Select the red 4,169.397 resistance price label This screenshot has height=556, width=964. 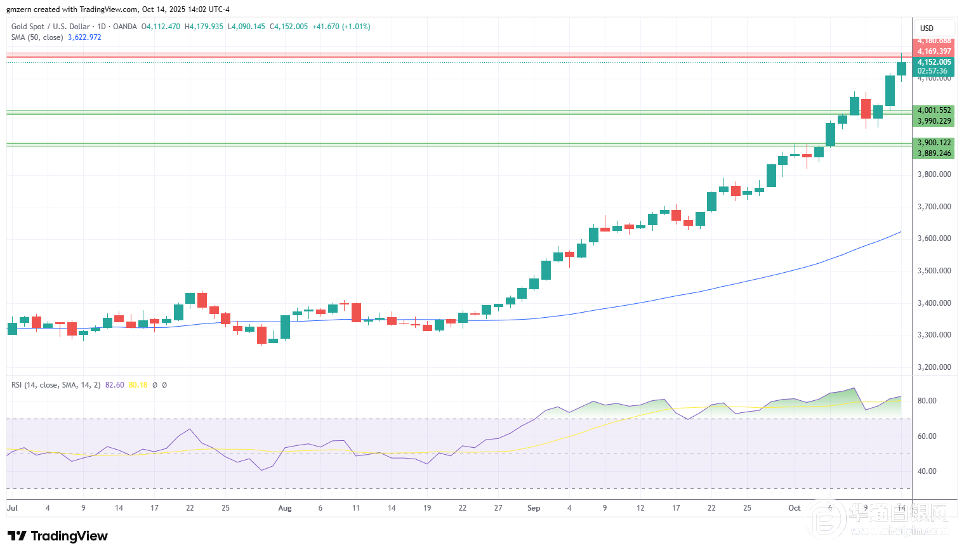[935, 50]
